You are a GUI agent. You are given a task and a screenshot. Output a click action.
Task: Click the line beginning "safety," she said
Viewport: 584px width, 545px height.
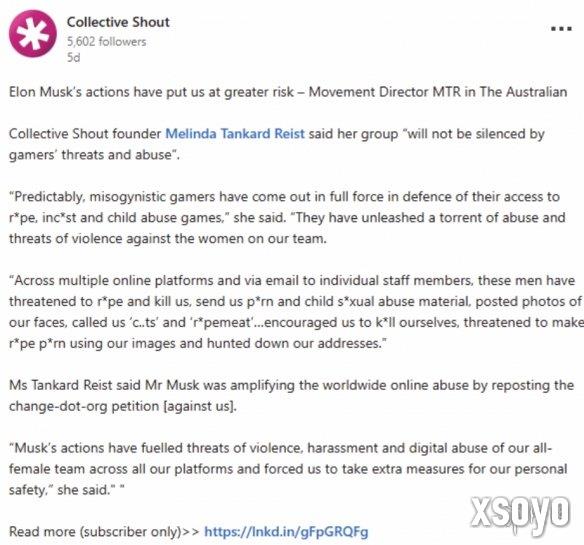tap(66, 489)
